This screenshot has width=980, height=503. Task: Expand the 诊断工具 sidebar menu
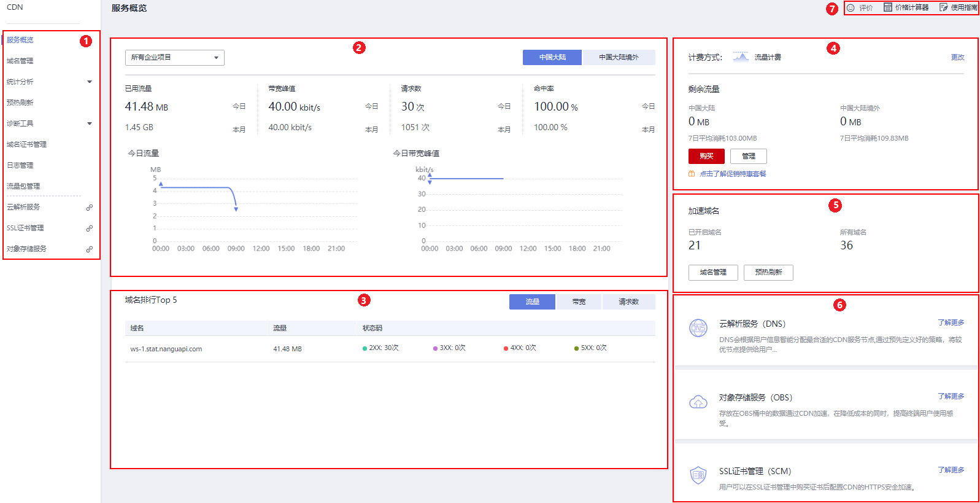click(90, 123)
